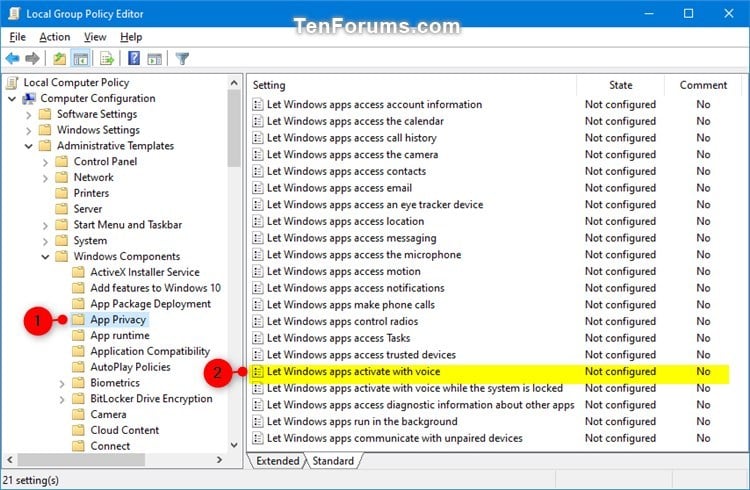
Task: Expand the BitLocker Drive Encryption node
Action: [62, 399]
